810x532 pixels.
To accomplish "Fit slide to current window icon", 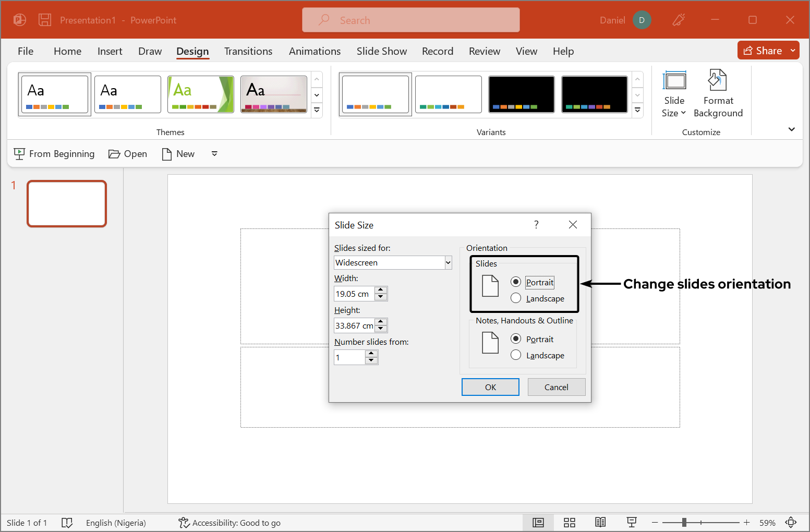I will coord(791,523).
